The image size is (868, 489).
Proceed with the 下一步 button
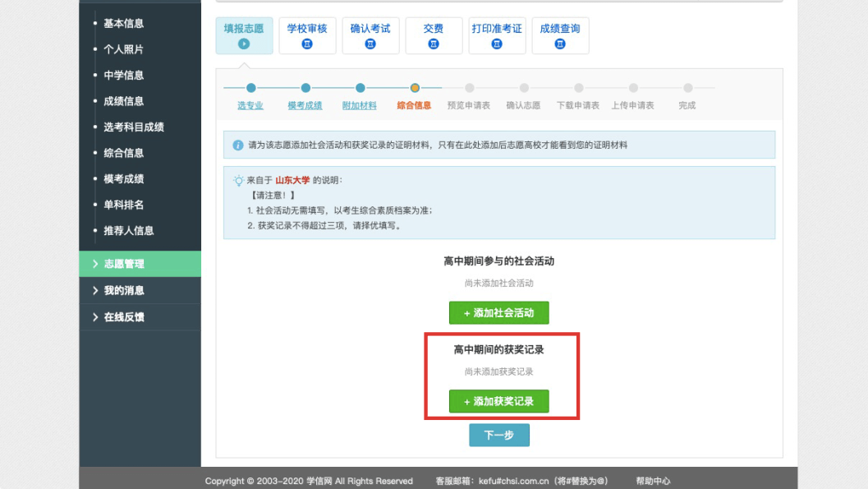click(498, 436)
